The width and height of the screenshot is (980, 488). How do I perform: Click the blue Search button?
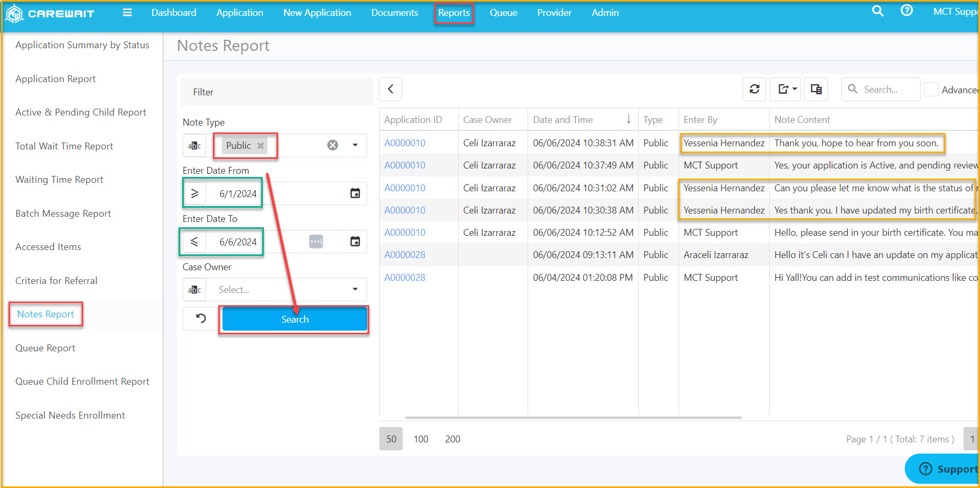295,319
